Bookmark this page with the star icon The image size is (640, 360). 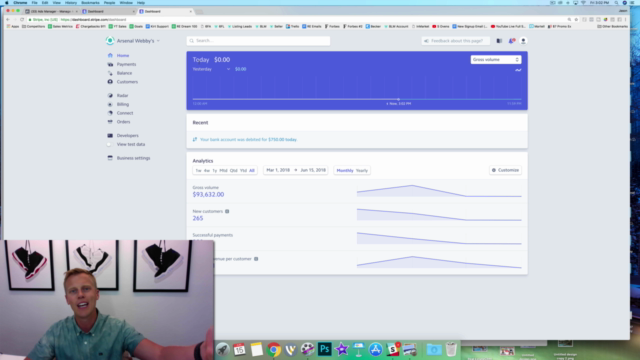576,19
